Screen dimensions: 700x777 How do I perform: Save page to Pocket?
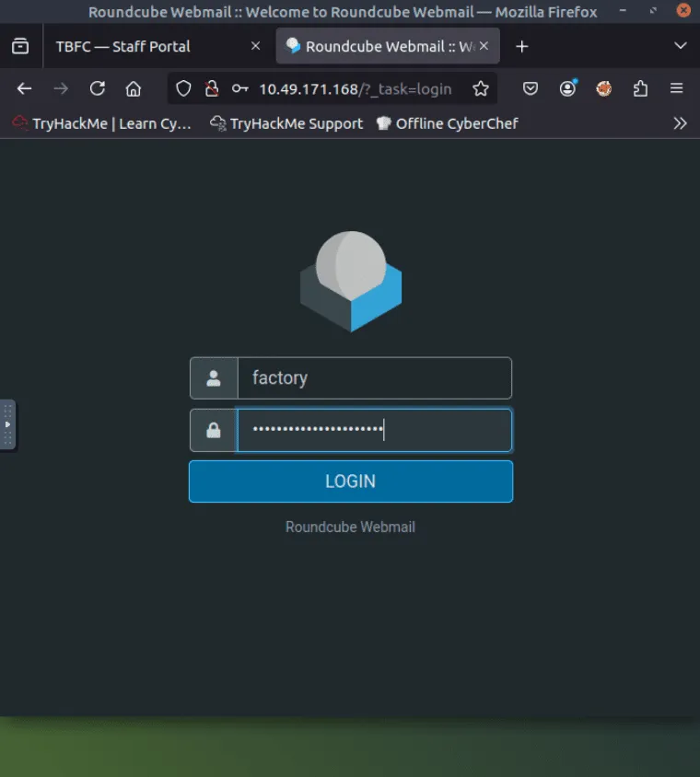pos(531,88)
